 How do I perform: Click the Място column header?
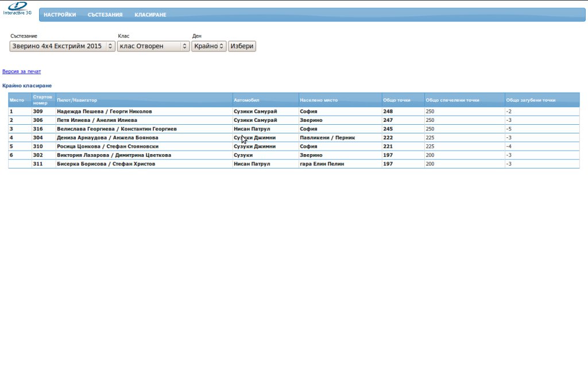pos(17,100)
